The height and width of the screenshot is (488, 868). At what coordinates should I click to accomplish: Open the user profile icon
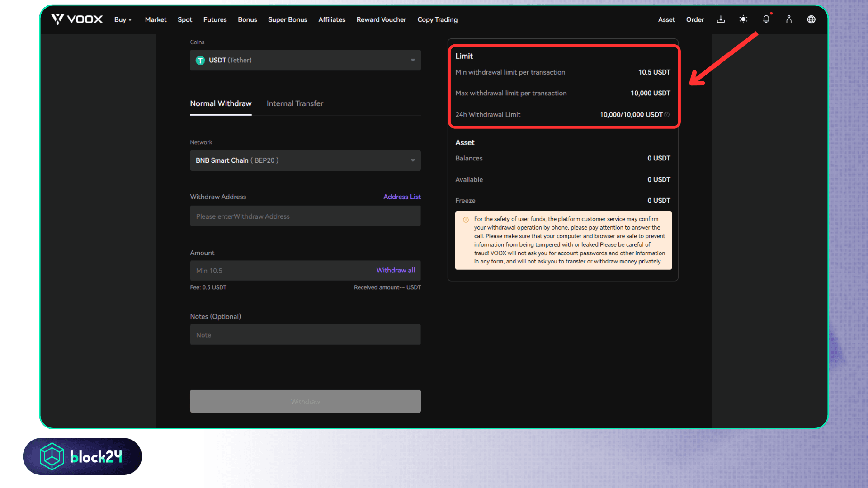pyautogui.click(x=788, y=19)
